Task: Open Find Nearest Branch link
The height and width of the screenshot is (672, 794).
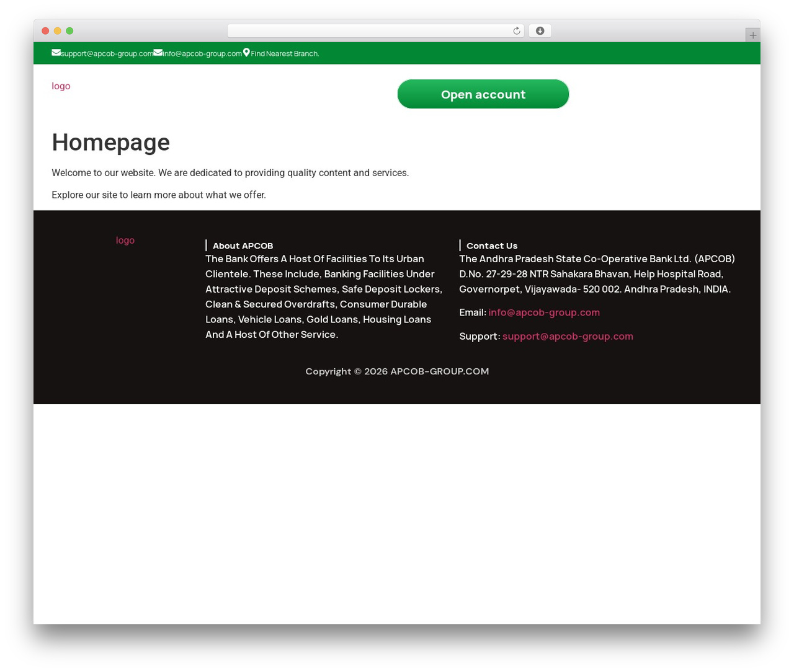Action: (285, 54)
